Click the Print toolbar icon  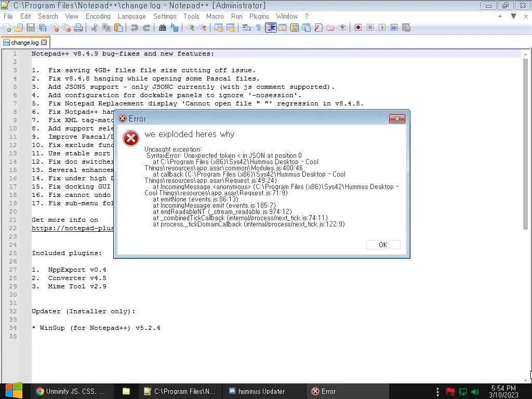[78, 28]
